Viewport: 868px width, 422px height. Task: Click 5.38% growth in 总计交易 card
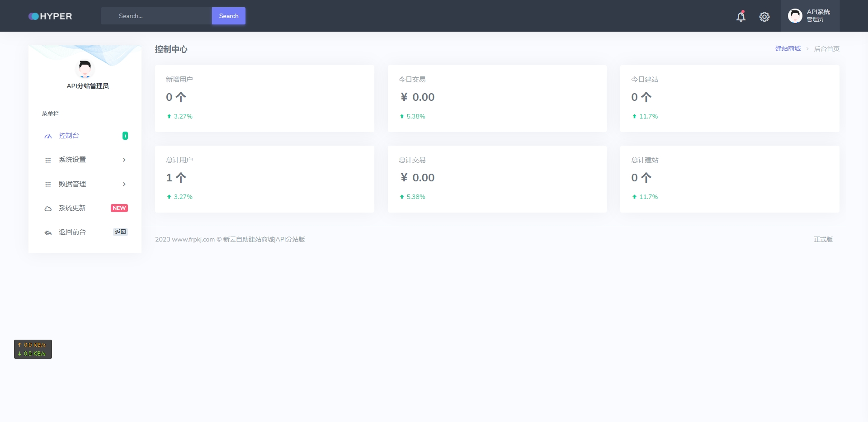(x=412, y=197)
